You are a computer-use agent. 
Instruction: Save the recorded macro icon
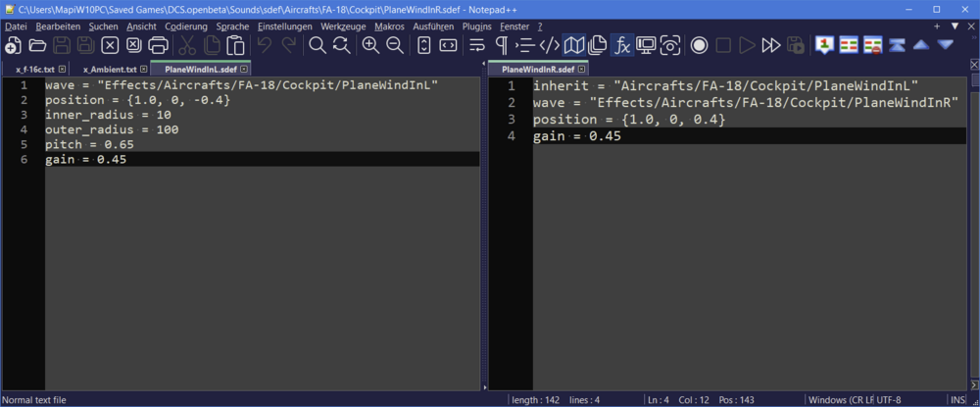coord(796,45)
